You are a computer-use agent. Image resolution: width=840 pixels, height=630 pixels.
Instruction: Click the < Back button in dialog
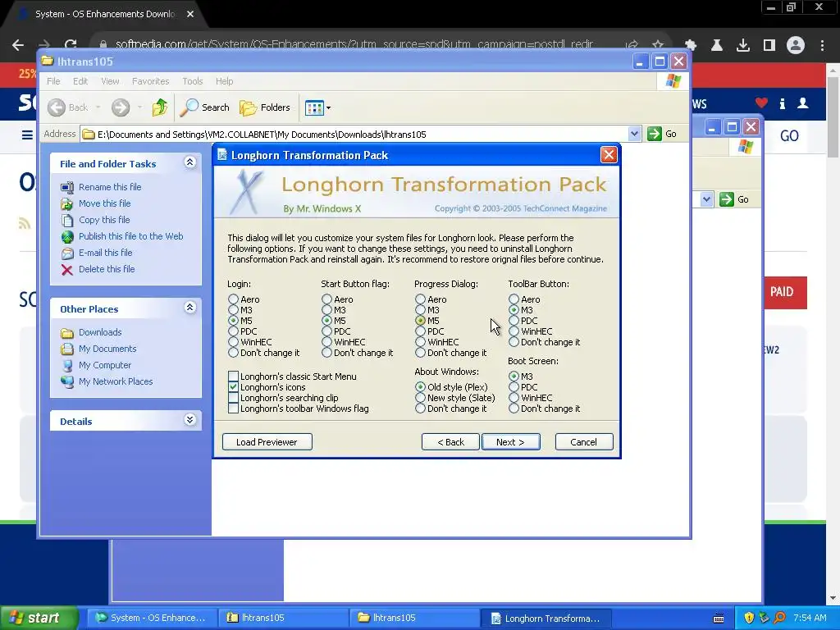pyautogui.click(x=450, y=442)
